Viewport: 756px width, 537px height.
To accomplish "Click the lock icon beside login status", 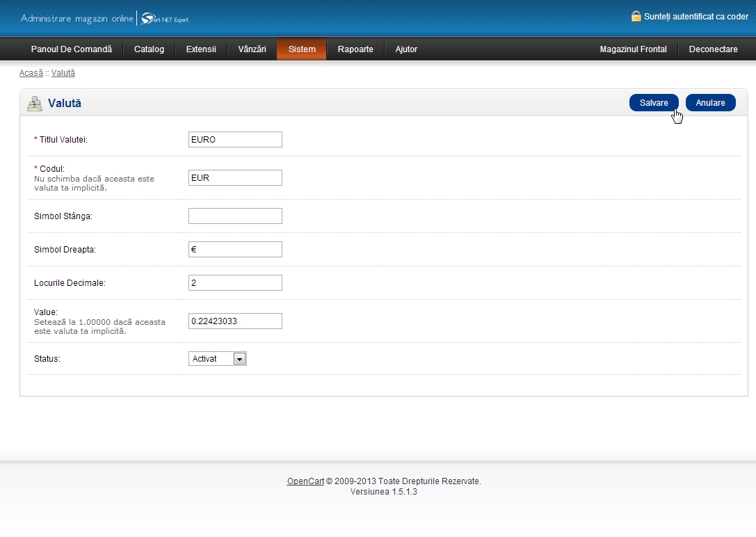I will [x=636, y=16].
